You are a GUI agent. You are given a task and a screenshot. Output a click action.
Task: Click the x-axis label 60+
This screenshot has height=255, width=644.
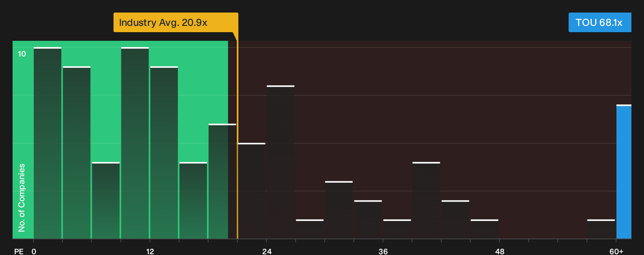(x=616, y=251)
